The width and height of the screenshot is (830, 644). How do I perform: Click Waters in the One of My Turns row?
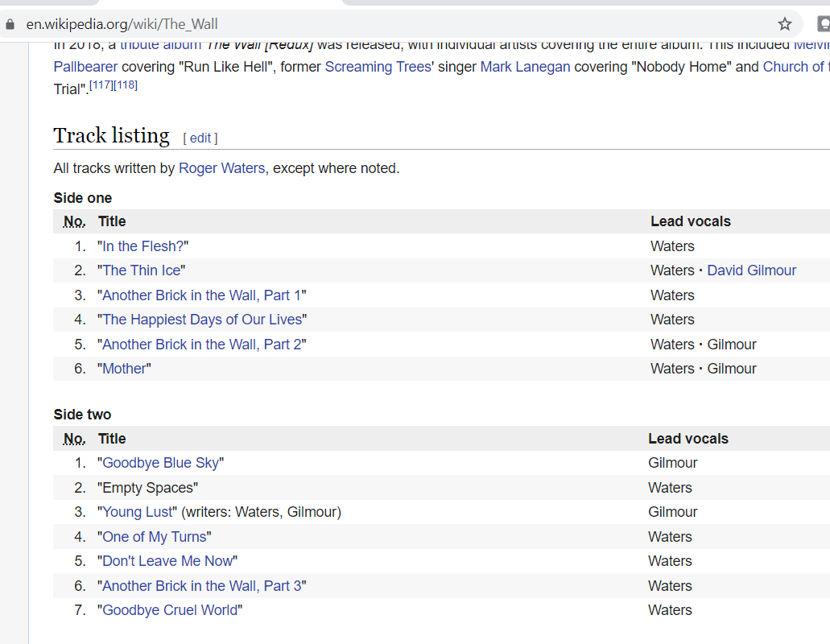670,537
